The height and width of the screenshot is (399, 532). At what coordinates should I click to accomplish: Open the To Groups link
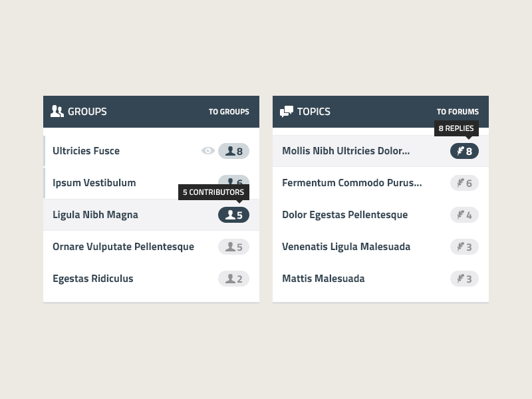(x=229, y=112)
